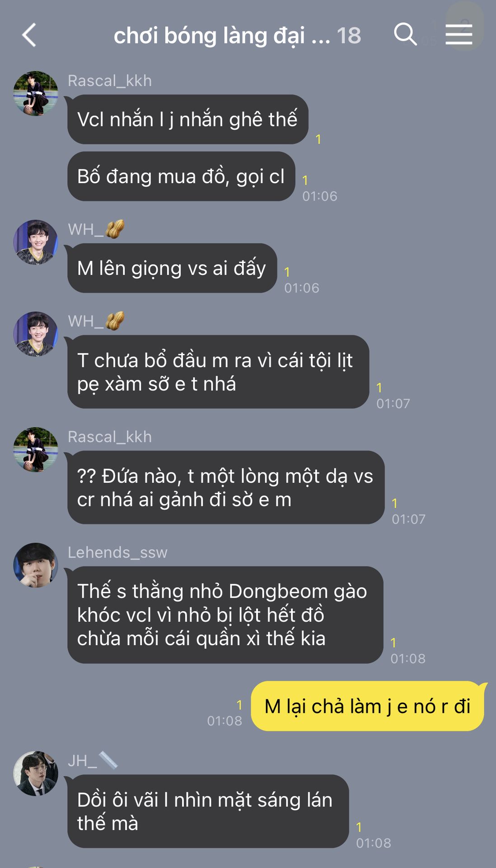The width and height of the screenshot is (496, 868).
Task: Tap the back arrow icon
Action: tap(29, 35)
